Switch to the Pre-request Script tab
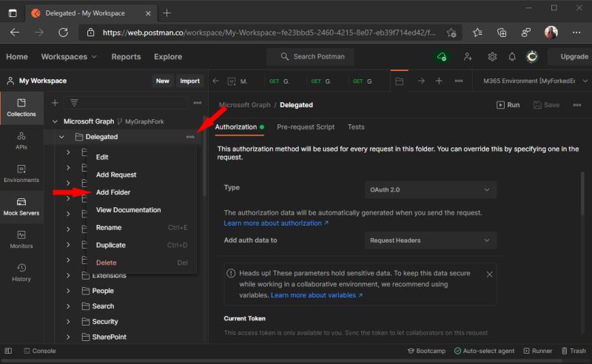Image resolution: width=592 pixels, height=364 pixels. click(x=306, y=127)
